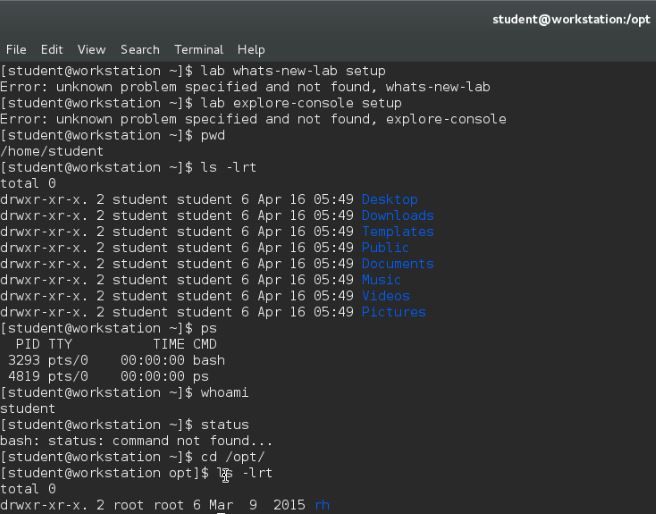The height and width of the screenshot is (514, 656).
Task: Open the Terminal menu
Action: coord(198,49)
